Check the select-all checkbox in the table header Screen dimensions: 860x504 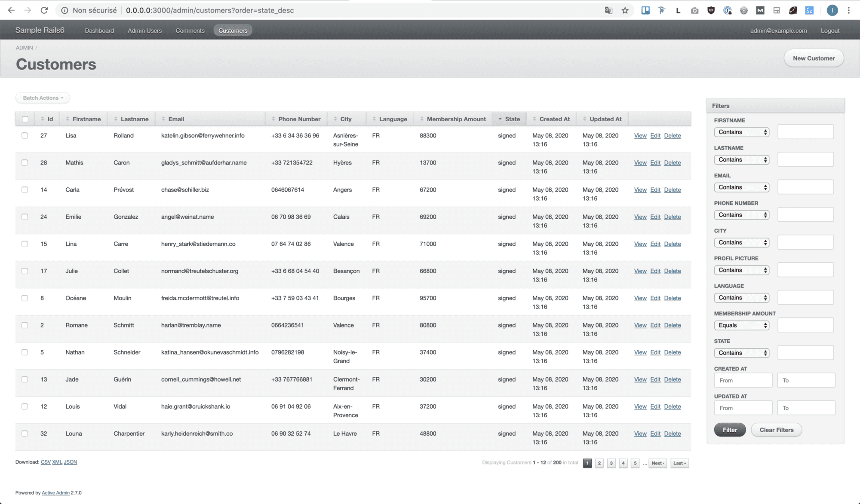[x=25, y=119]
